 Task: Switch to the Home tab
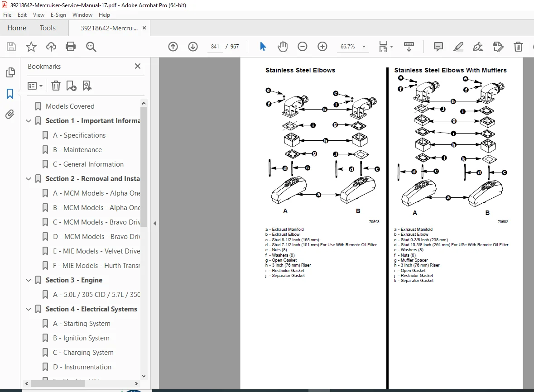[17, 28]
